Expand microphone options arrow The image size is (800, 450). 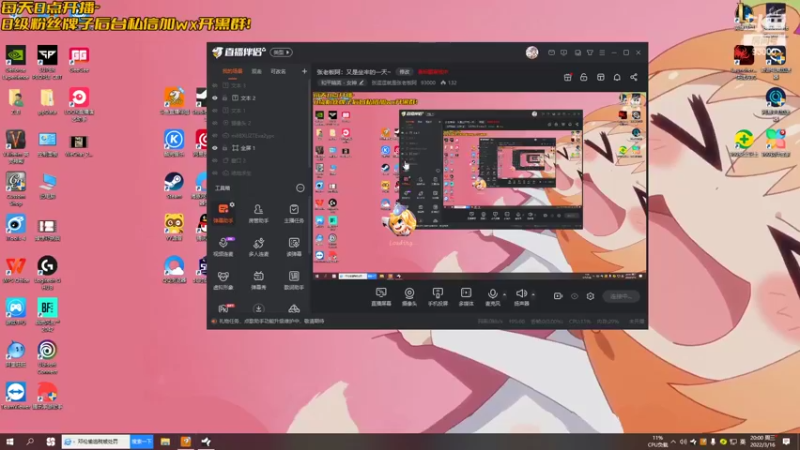point(505,294)
